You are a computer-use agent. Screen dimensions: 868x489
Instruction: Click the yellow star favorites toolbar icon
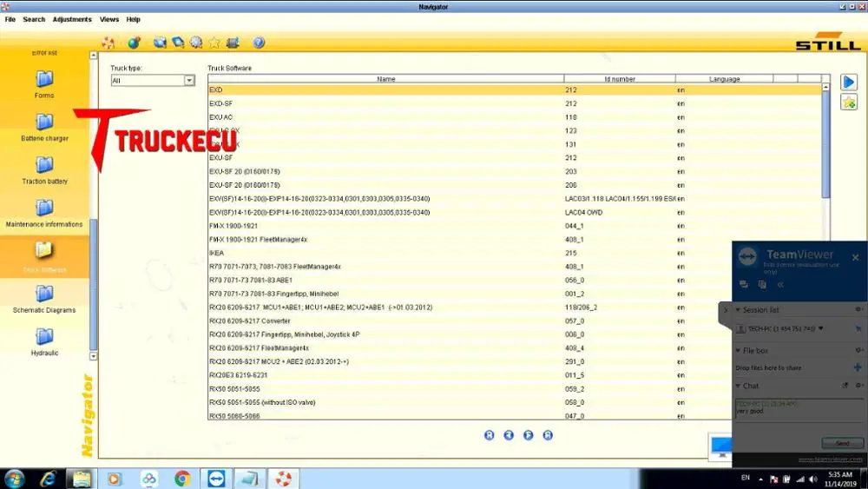[214, 43]
